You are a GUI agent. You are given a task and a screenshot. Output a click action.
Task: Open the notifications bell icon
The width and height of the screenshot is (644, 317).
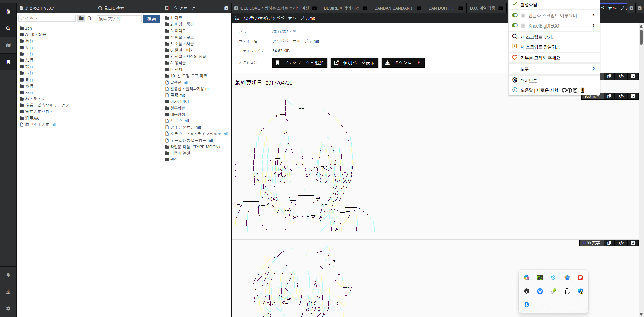8,275
